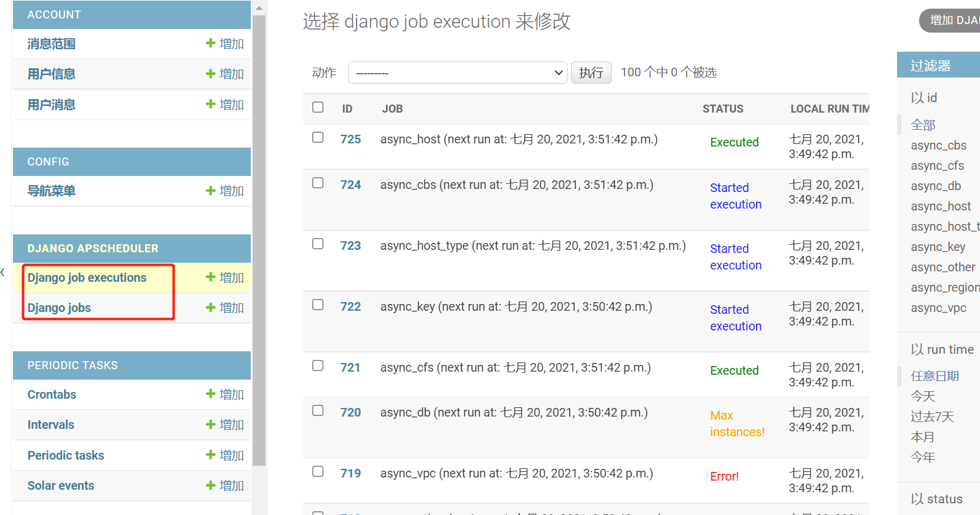Sort table by ID column

347,109
